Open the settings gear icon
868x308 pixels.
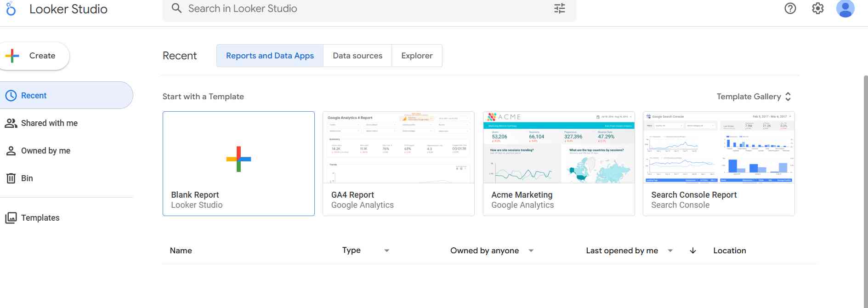tap(817, 8)
